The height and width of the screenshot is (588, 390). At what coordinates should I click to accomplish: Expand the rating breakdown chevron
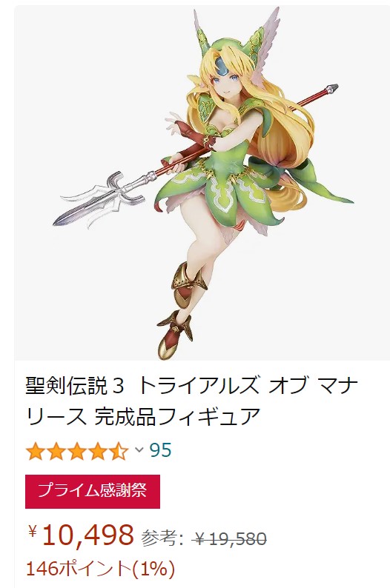click(x=139, y=450)
